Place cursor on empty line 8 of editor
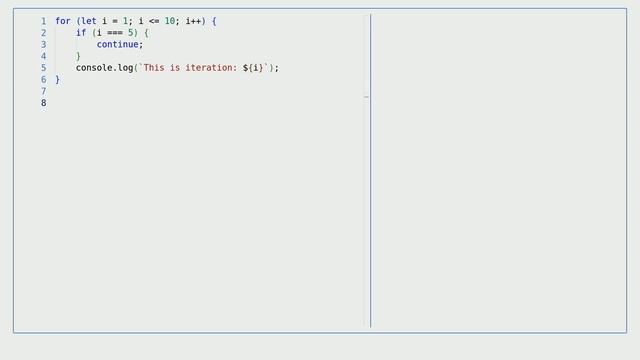The image size is (640, 360). click(x=208, y=103)
